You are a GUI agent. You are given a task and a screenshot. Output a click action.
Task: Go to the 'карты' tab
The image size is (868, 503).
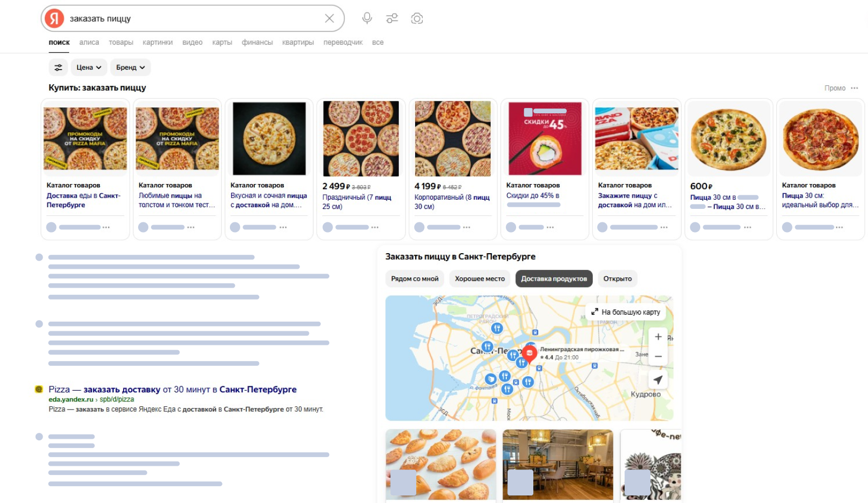tap(222, 43)
